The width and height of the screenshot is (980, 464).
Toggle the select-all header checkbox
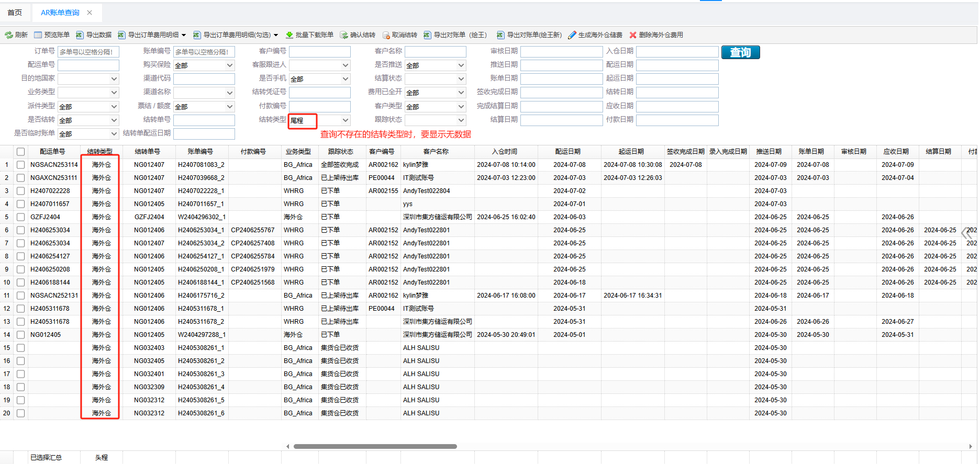20,152
